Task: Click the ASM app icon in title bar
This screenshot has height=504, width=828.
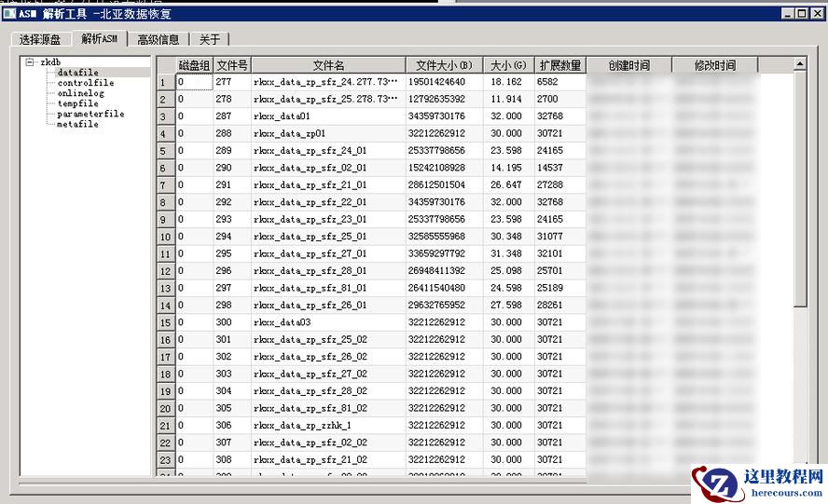Action: coord(9,14)
